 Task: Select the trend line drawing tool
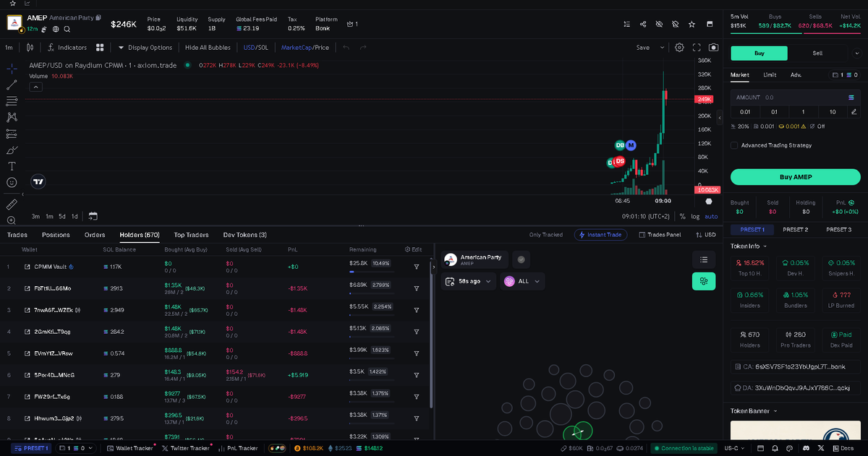tap(12, 85)
